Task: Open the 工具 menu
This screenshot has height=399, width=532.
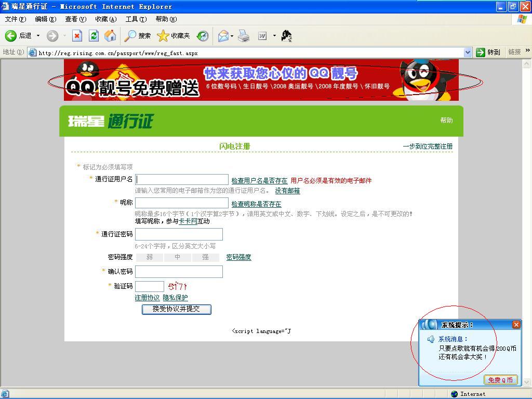Action: pos(136,19)
